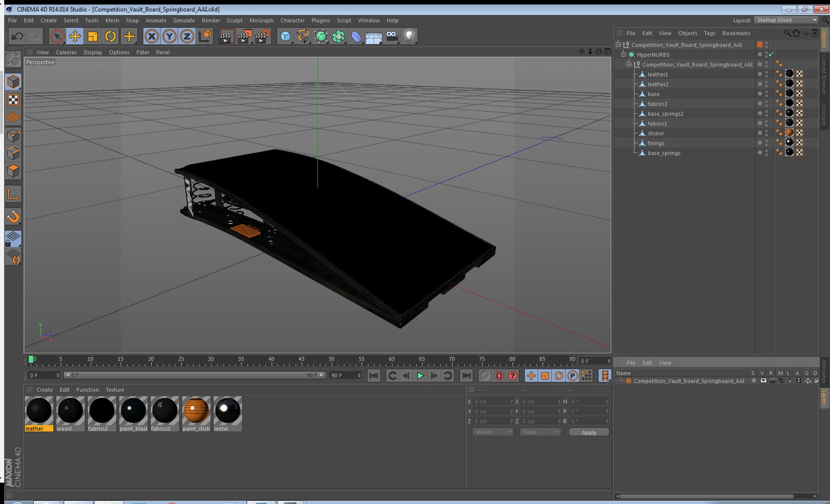The width and height of the screenshot is (830, 504).
Task: Add a Cube primitive object
Action: [285, 36]
